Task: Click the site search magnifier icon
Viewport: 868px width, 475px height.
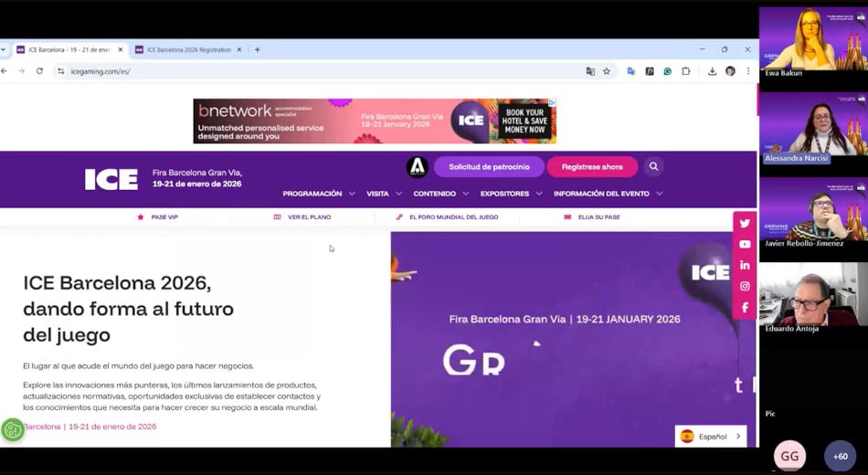Action: (652, 167)
